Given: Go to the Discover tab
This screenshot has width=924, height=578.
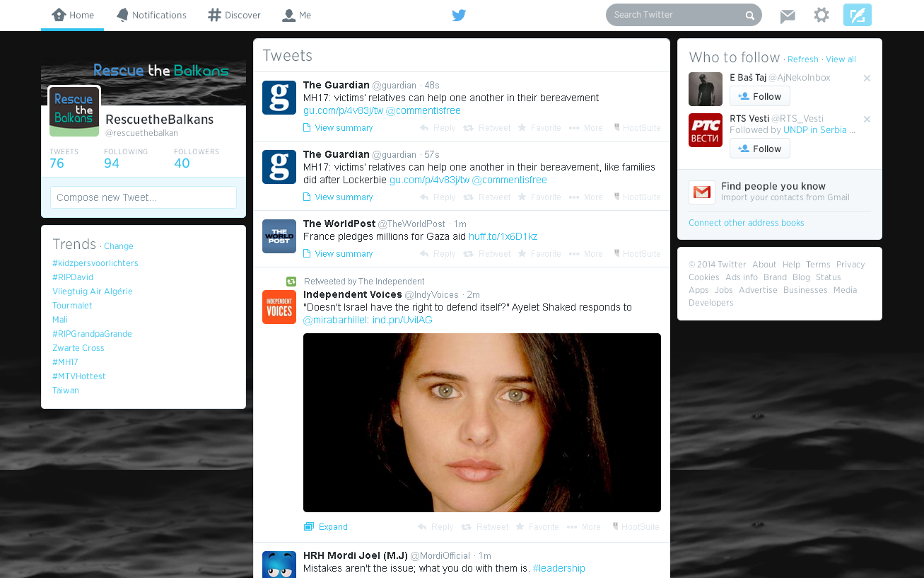Looking at the screenshot, I should tap(234, 15).
